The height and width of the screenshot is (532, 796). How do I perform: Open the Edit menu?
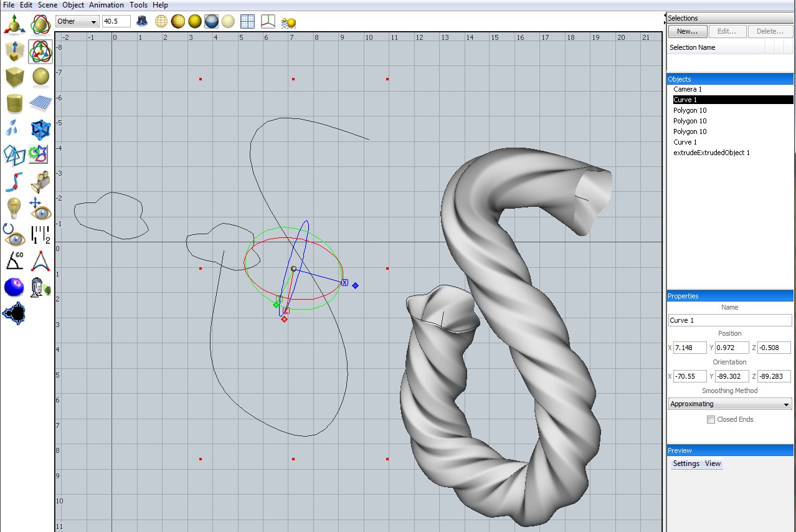pyautogui.click(x=26, y=5)
